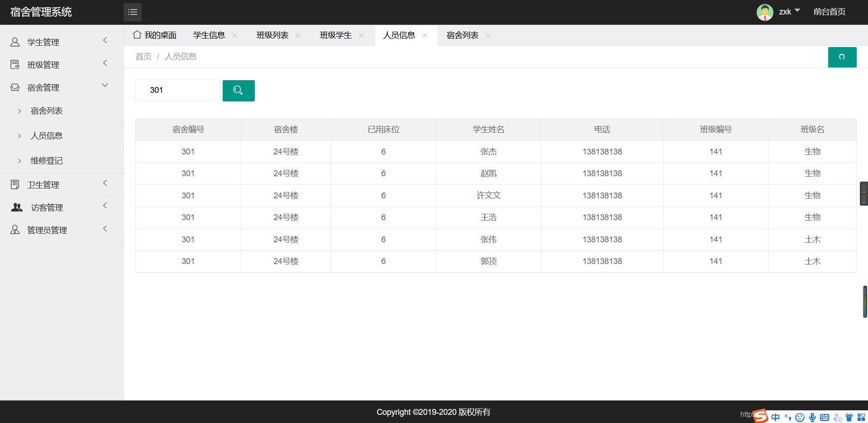Click the search magnifier button
The height and width of the screenshot is (423, 868).
(x=238, y=91)
